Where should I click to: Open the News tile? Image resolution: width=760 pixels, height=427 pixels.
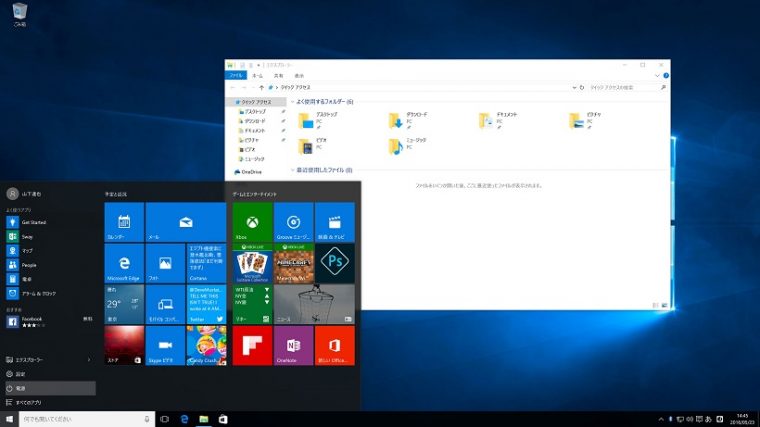pos(314,304)
